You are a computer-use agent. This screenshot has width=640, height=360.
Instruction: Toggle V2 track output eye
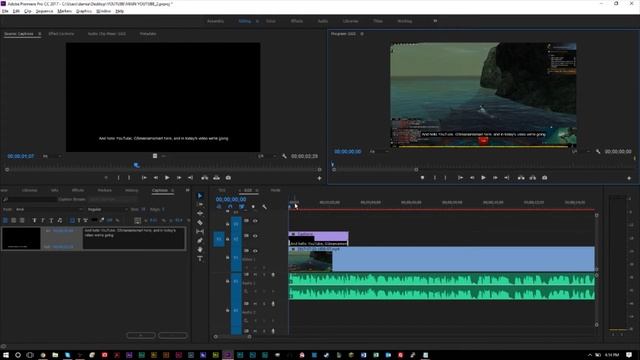[256, 236]
